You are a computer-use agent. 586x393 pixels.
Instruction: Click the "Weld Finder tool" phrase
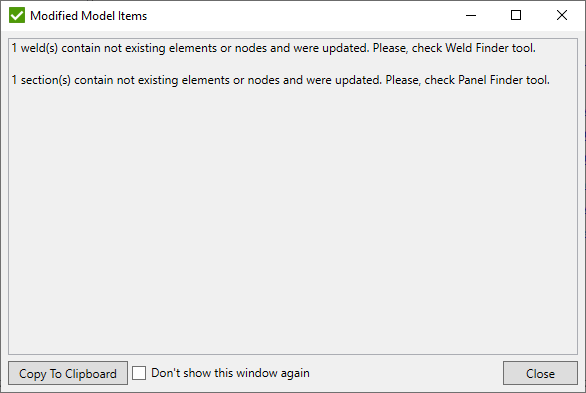coord(490,48)
